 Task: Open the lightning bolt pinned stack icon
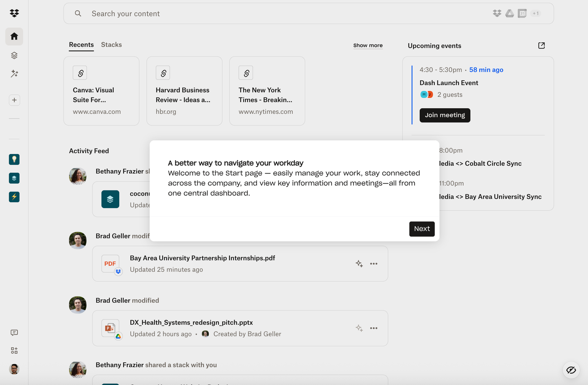pos(14,197)
